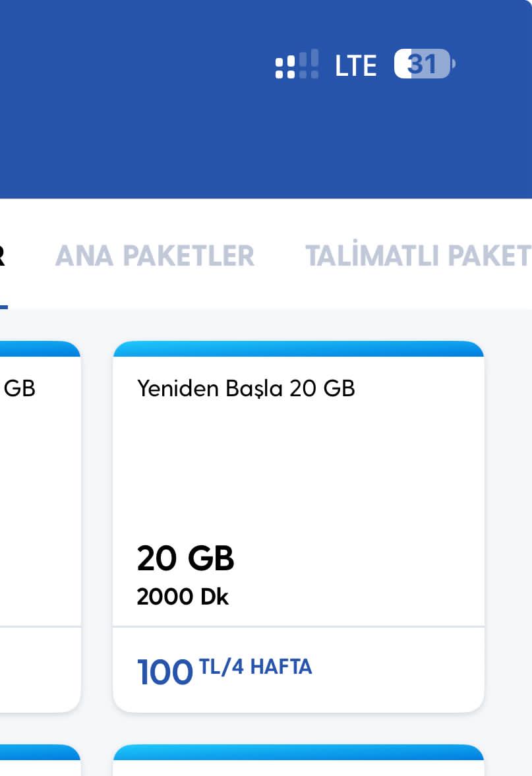
Task: Open the partially visible left GB package card
Action: (x=40, y=494)
